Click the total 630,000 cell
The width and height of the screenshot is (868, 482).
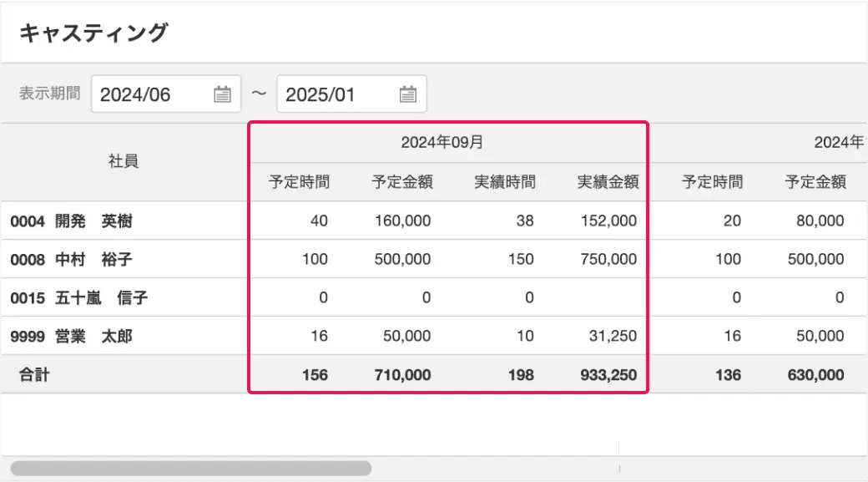click(x=816, y=375)
